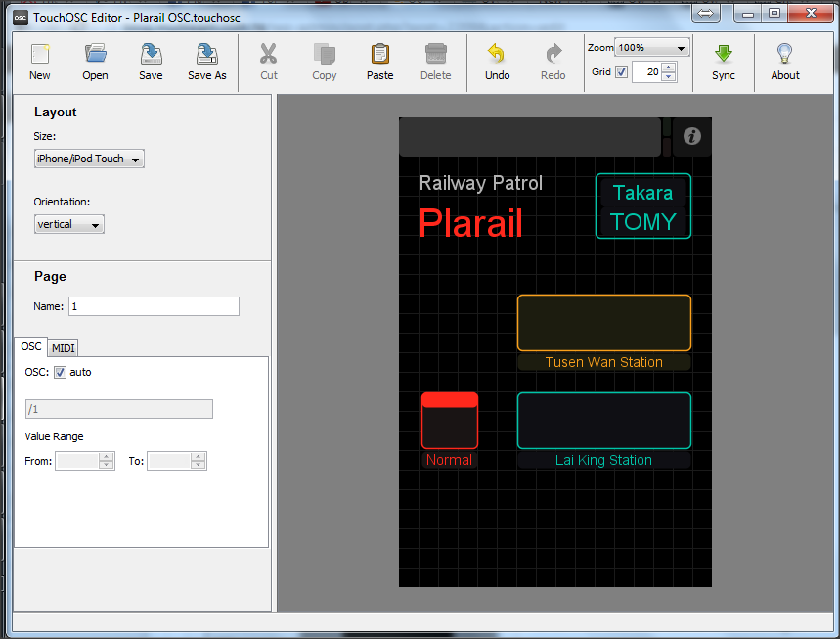The width and height of the screenshot is (840, 639).
Task: Select the Takara text label
Action: pos(642,193)
